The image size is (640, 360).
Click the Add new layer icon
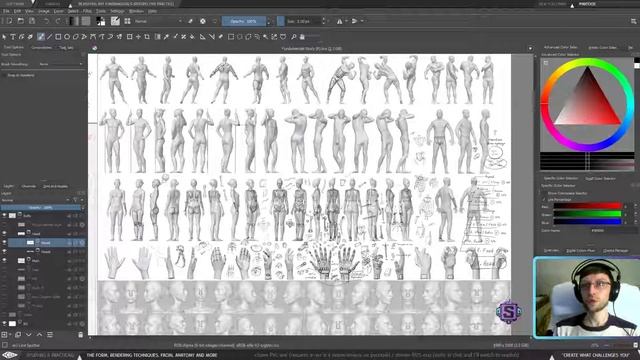click(x=5, y=335)
